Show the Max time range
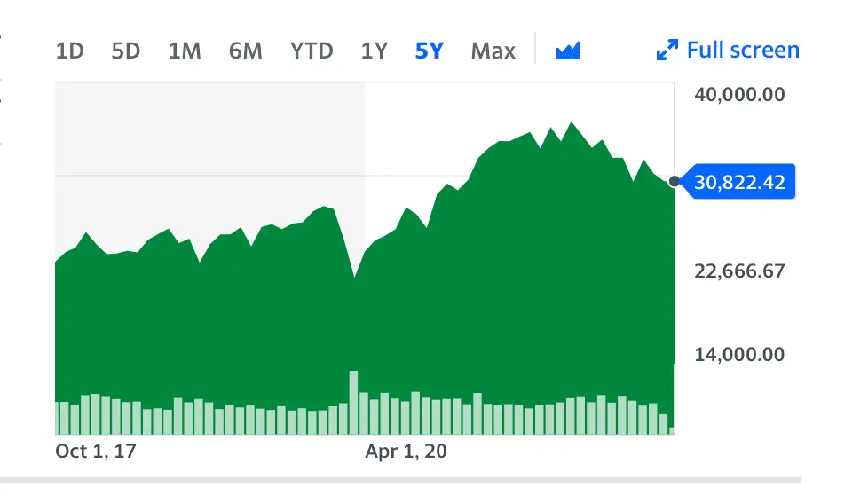The width and height of the screenshot is (868, 495). click(x=493, y=51)
